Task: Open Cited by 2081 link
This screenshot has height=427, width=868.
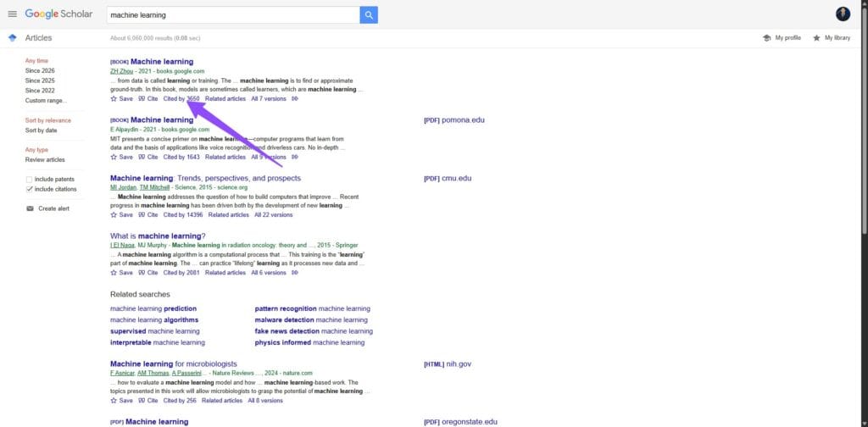Action: point(181,273)
